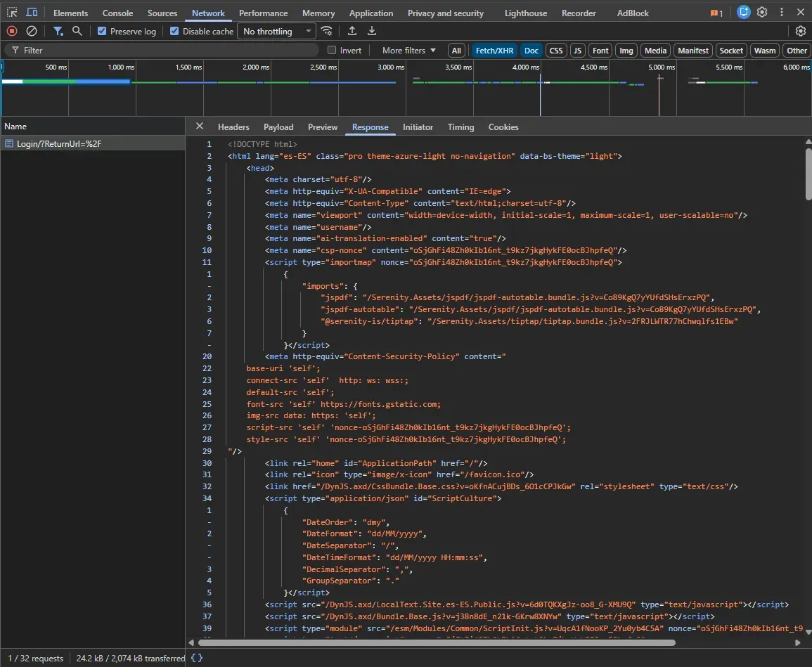
Task: Pretty-print the response with format icon
Action: click(197, 658)
